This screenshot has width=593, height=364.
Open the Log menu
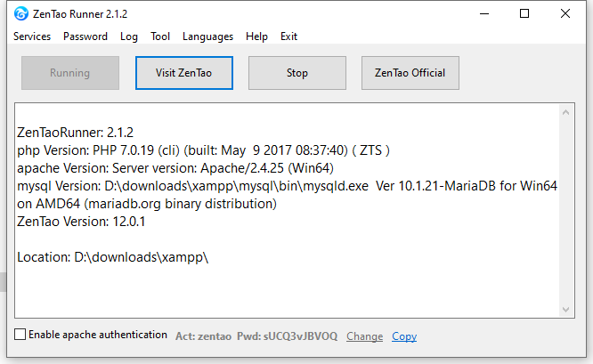[129, 36]
